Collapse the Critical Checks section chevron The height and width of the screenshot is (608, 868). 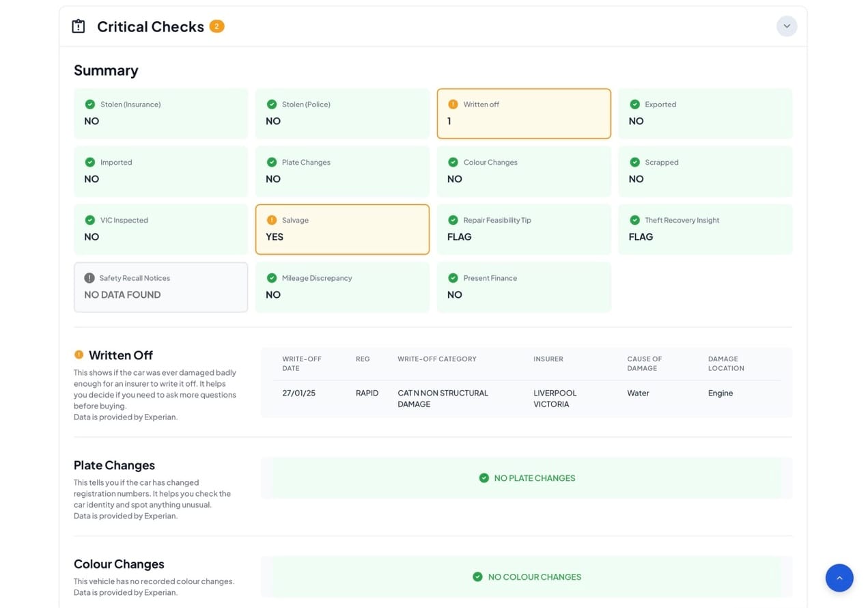(x=786, y=27)
